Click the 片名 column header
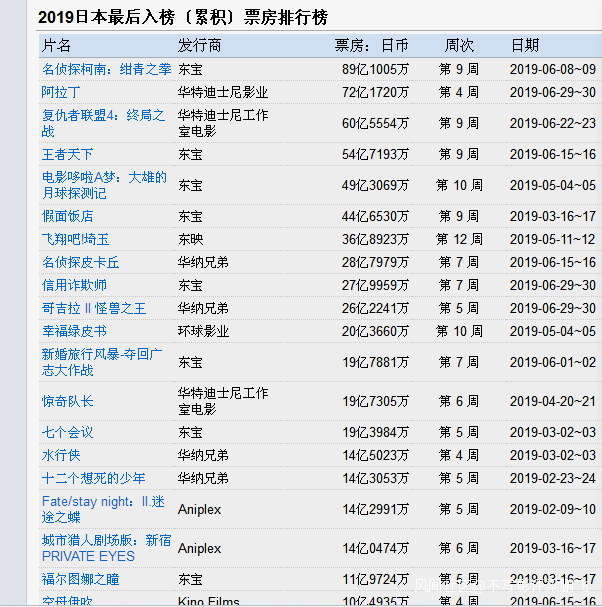Screen dimensions: 602x607 [56, 46]
